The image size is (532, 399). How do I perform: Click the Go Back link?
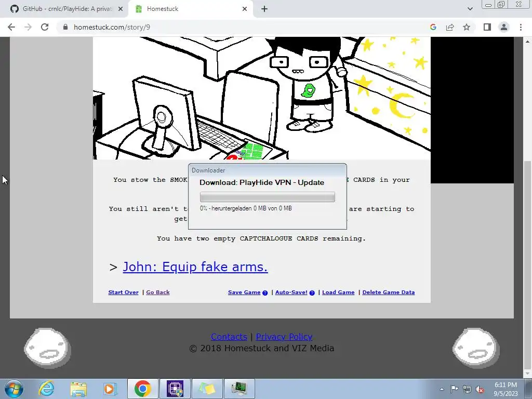point(158,292)
